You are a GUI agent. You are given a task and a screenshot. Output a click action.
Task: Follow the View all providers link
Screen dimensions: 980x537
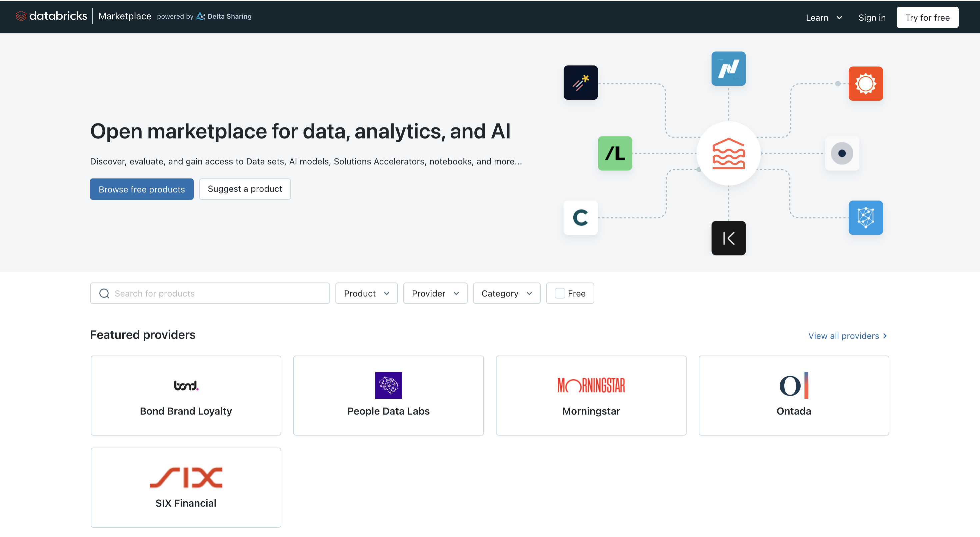847,336
